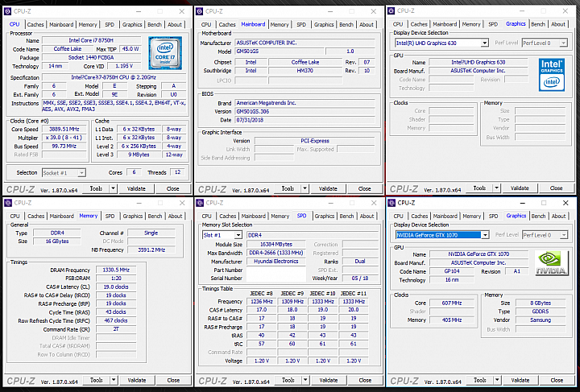Click the GPU memory Type value GDDR5
Viewport: 580px width, 392px height.
click(541, 312)
